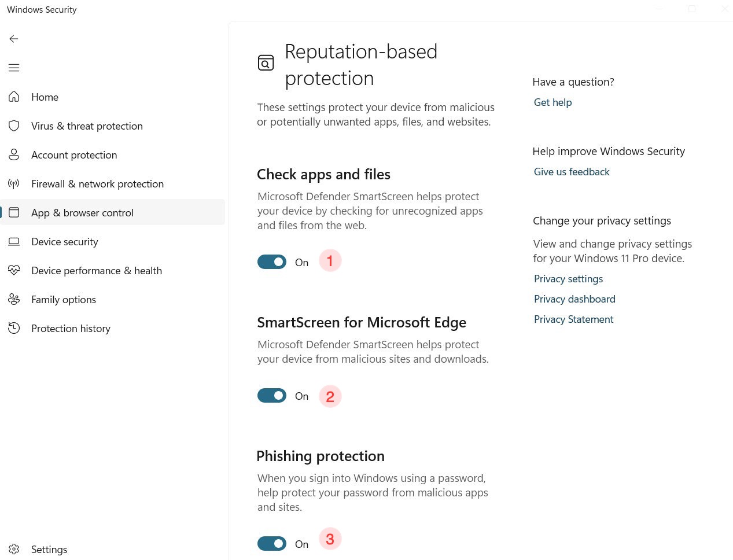
Task: Click the back arrow icon
Action: coord(14,39)
